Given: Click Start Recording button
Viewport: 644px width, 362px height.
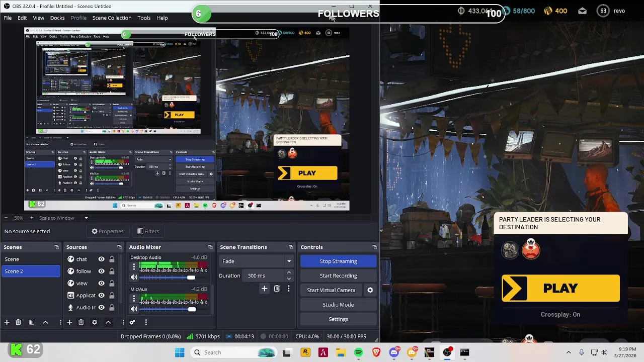Looking at the screenshot, I should click(x=338, y=276).
